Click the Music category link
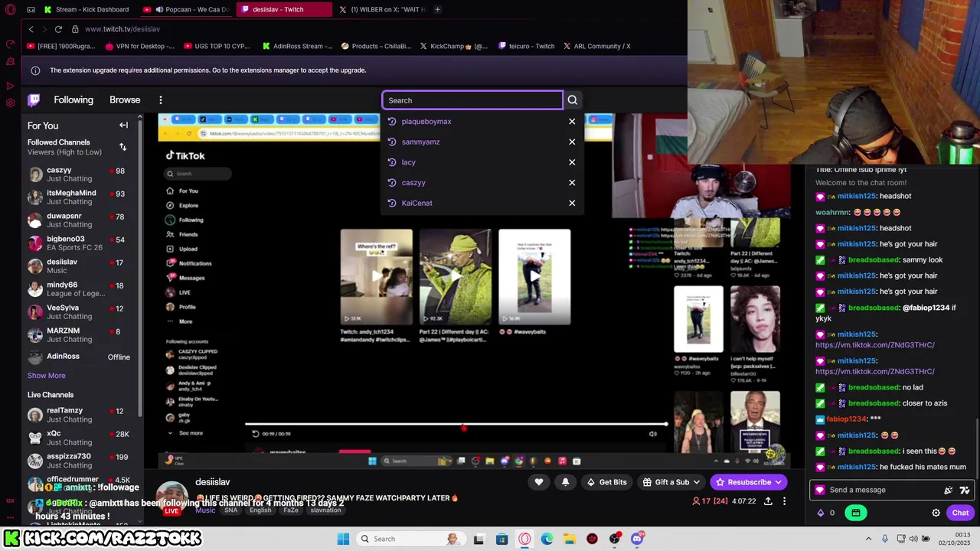980x551 pixels. [x=205, y=510]
